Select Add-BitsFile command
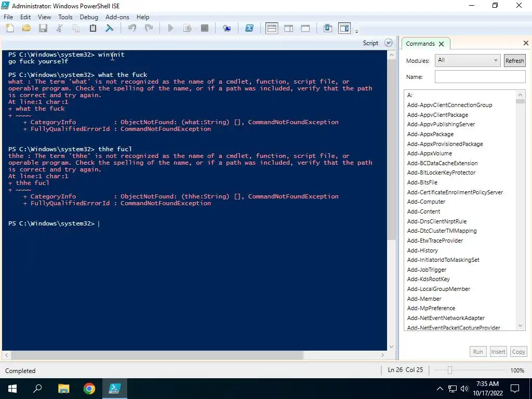 (422, 182)
